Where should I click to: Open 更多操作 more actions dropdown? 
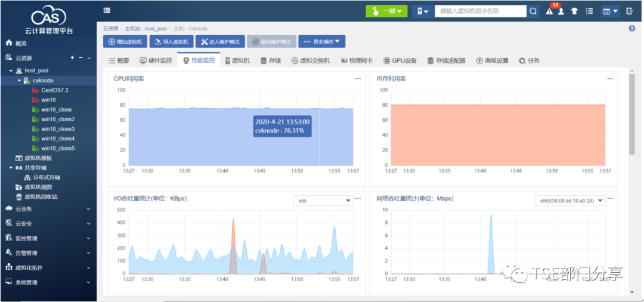tap(321, 42)
